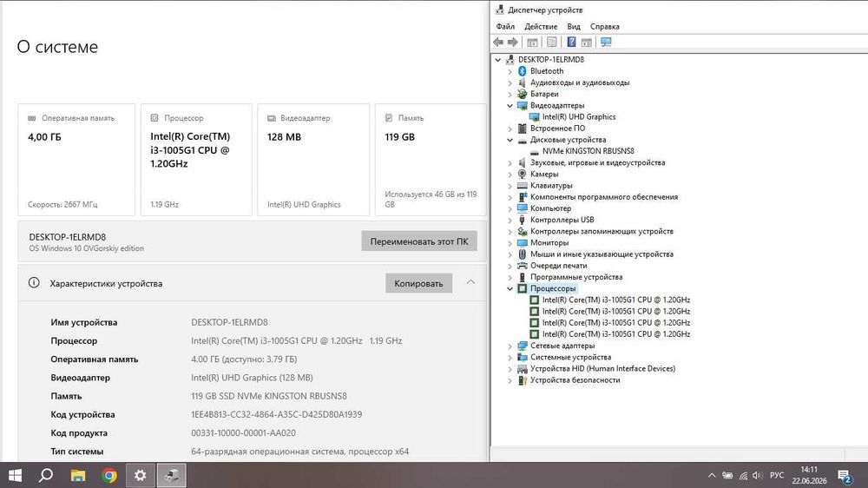Expand Звуковые, игровые и видеоустройства category
The width and height of the screenshot is (868, 488).
pos(510,163)
